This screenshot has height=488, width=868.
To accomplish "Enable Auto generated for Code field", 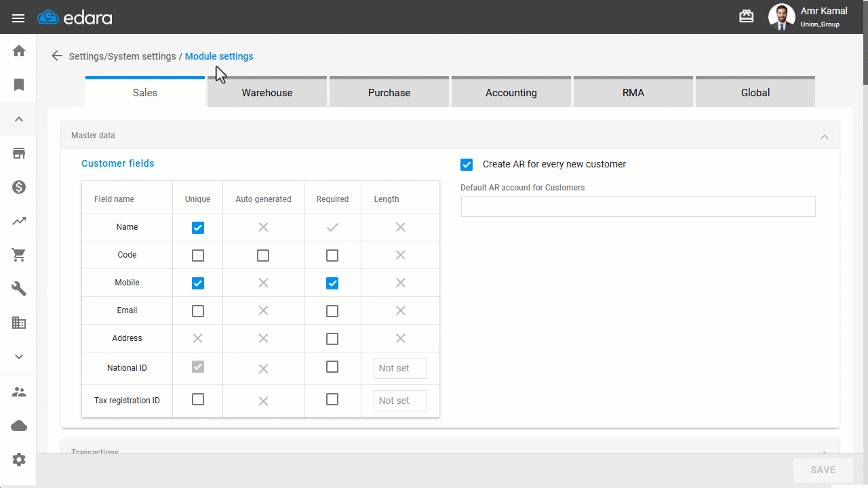I will [x=263, y=256].
